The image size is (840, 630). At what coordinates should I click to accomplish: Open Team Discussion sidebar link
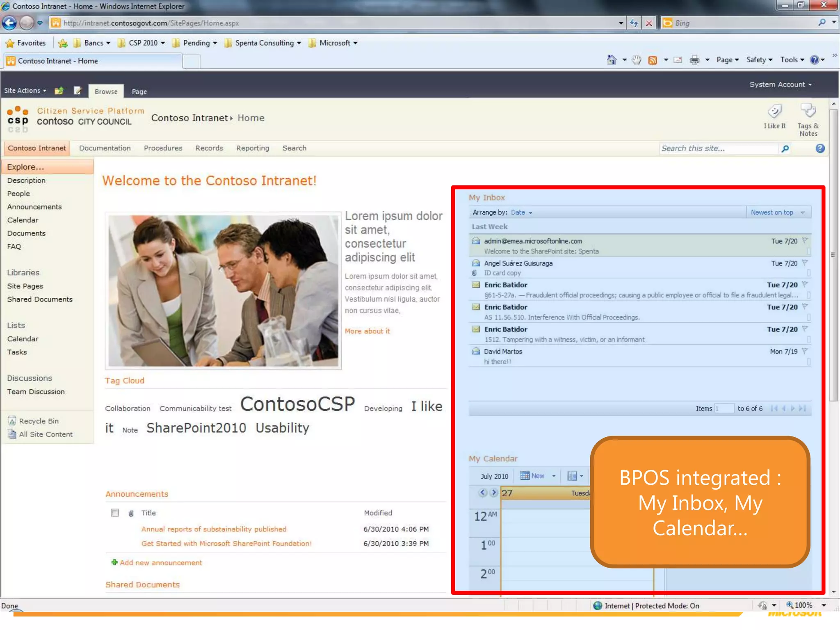[36, 392]
